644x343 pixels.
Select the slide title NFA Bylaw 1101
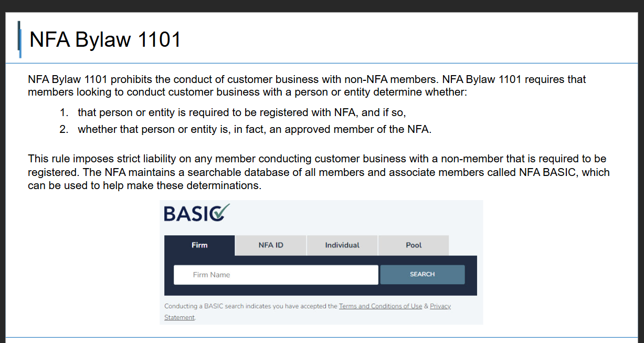pos(105,39)
